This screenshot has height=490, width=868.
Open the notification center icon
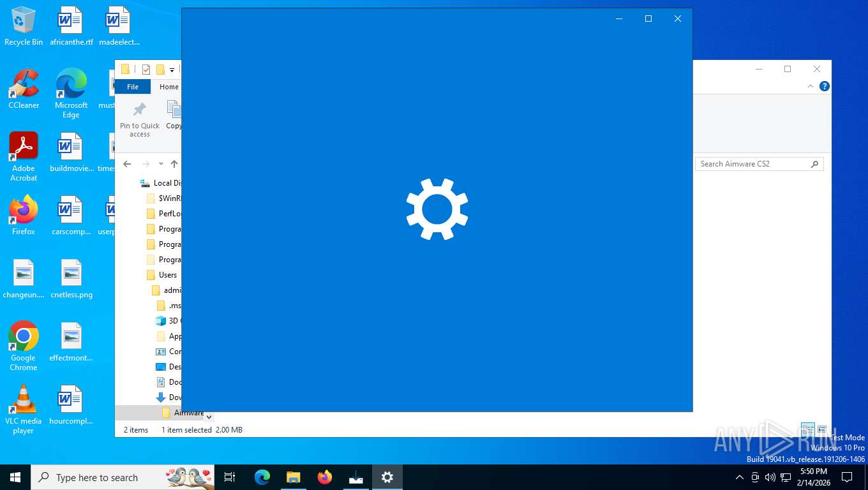click(x=847, y=477)
